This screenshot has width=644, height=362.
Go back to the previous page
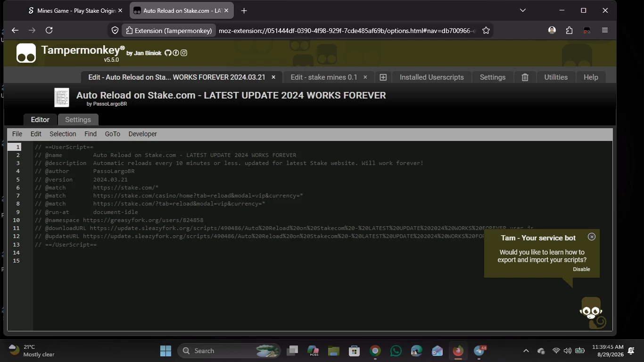coord(15,30)
